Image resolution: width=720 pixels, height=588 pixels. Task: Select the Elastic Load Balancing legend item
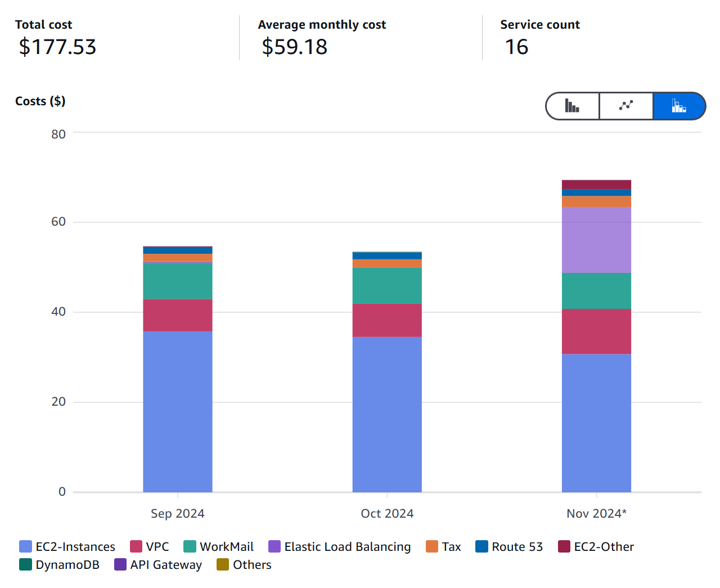click(340, 546)
